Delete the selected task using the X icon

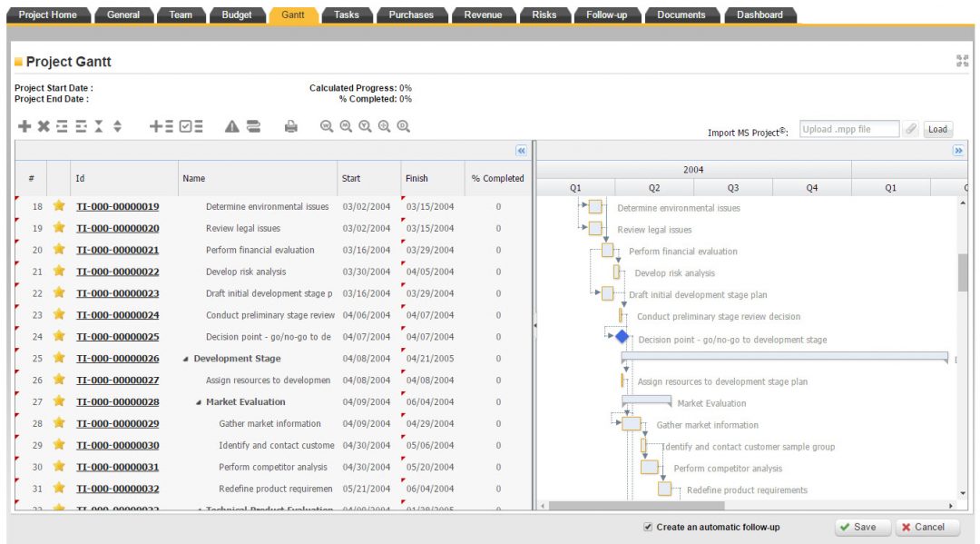(x=42, y=125)
